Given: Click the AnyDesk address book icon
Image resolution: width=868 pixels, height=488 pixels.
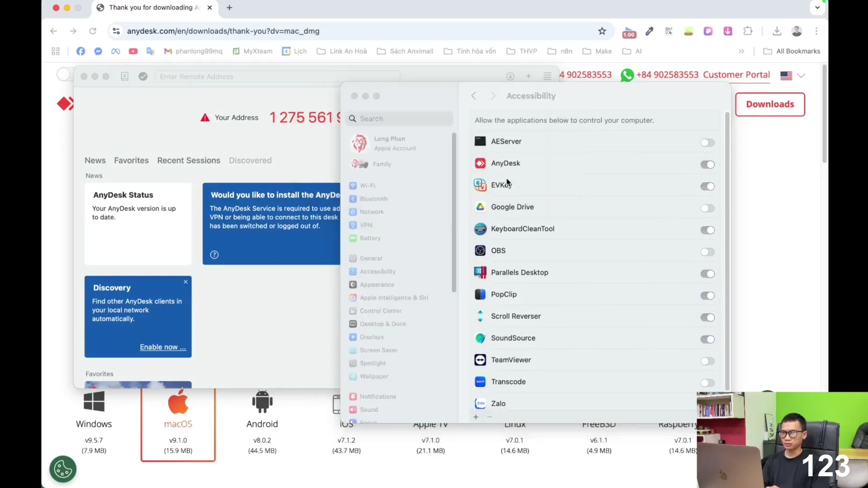Looking at the screenshot, I should pos(125,76).
